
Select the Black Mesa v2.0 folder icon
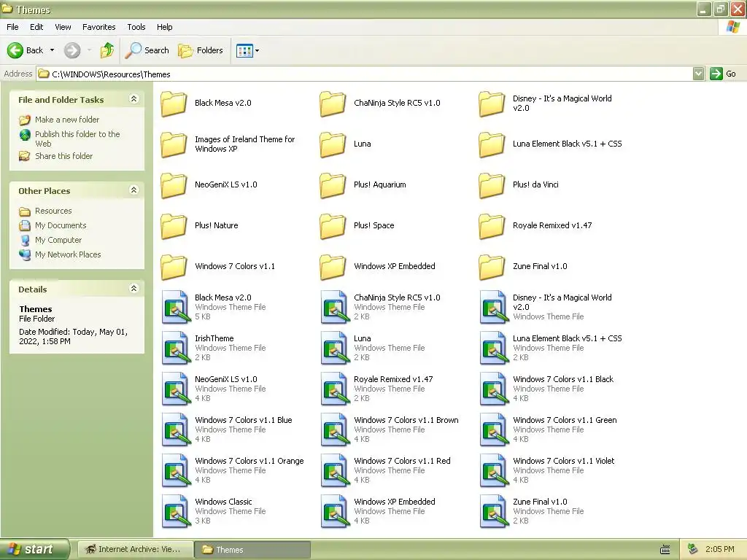pos(174,104)
